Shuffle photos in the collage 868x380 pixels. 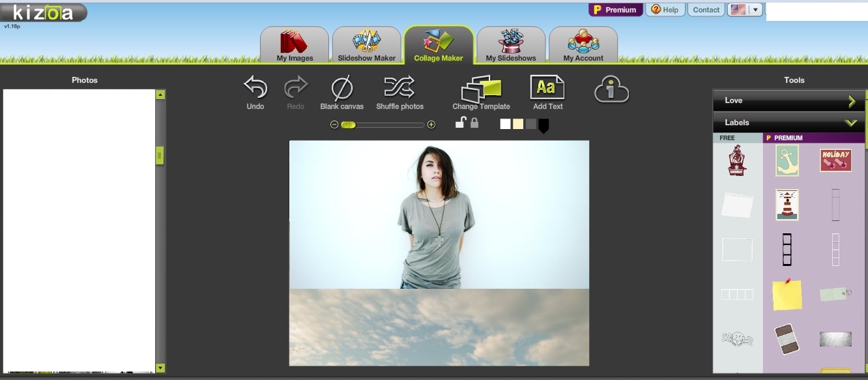[399, 88]
